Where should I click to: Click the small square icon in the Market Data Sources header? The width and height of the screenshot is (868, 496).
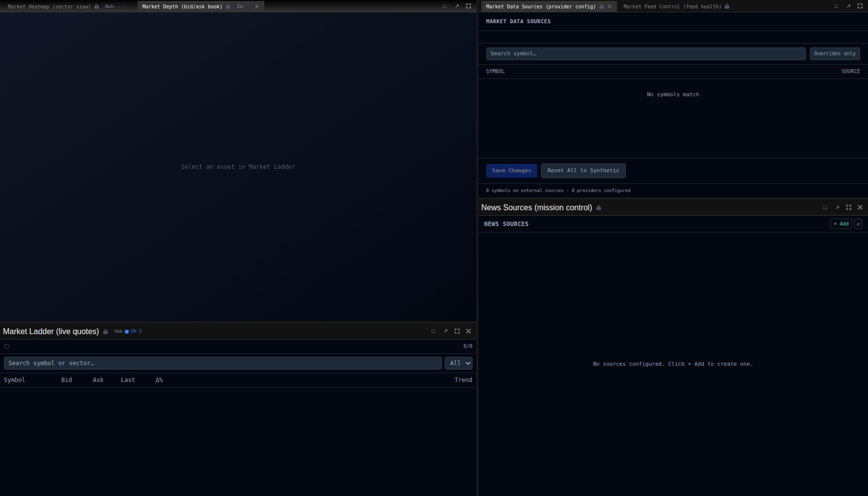pos(836,6)
